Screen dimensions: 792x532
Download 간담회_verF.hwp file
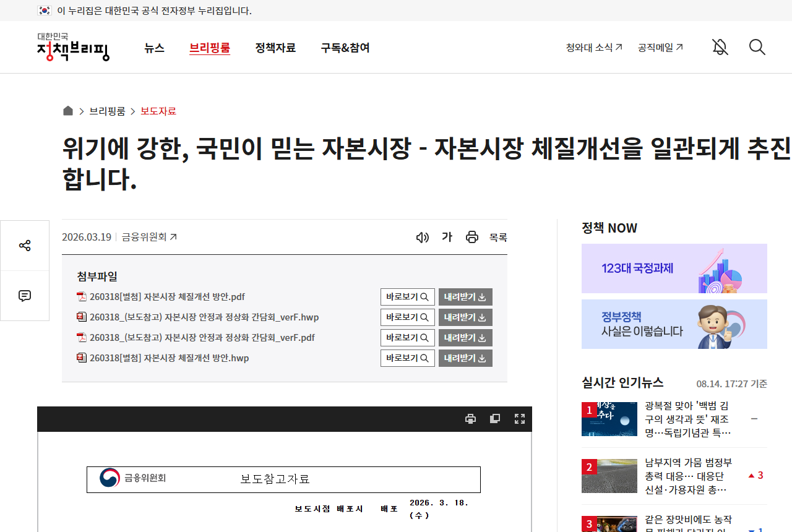point(465,317)
